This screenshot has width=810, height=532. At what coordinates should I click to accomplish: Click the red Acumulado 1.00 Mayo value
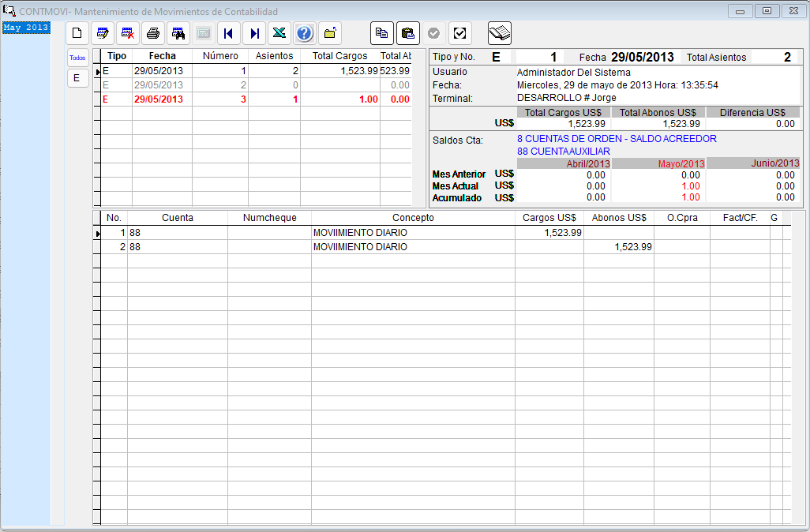coord(691,197)
